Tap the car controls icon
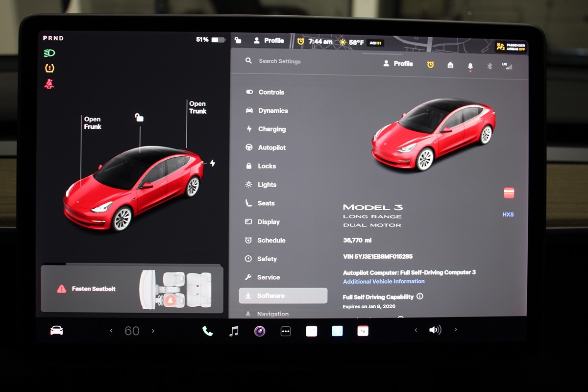The height and width of the screenshot is (392, 588). [57, 331]
